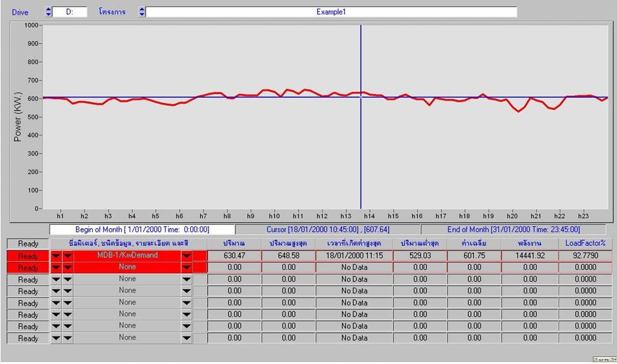Open the rightmost dropdown in the red None row
617x364 pixels.
(x=186, y=267)
